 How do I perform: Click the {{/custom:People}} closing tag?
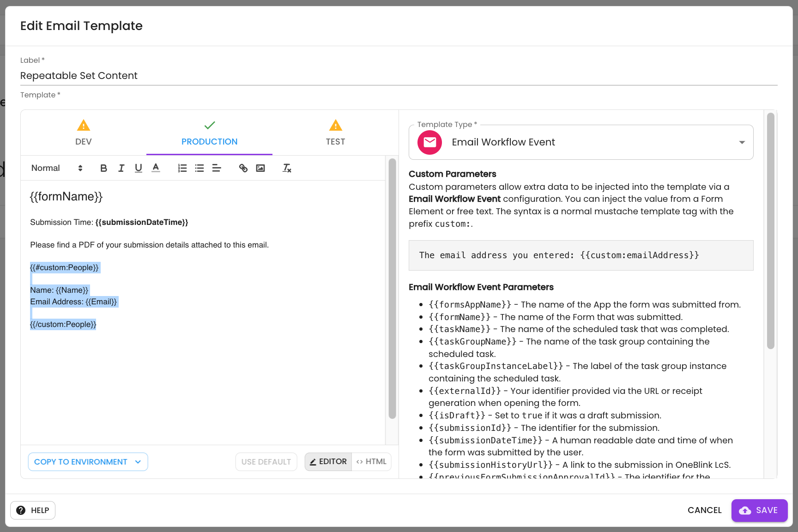(63, 324)
